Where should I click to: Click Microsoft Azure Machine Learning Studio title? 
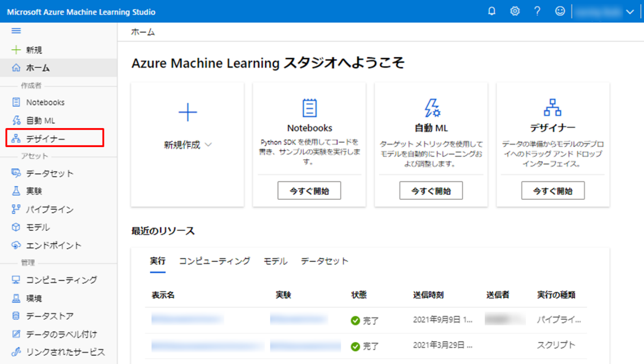click(81, 12)
